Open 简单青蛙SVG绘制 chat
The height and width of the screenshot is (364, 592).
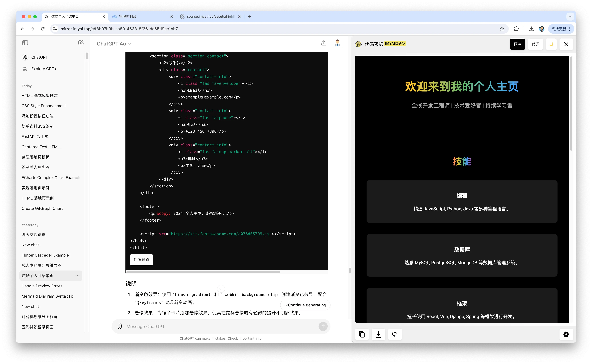point(51,126)
